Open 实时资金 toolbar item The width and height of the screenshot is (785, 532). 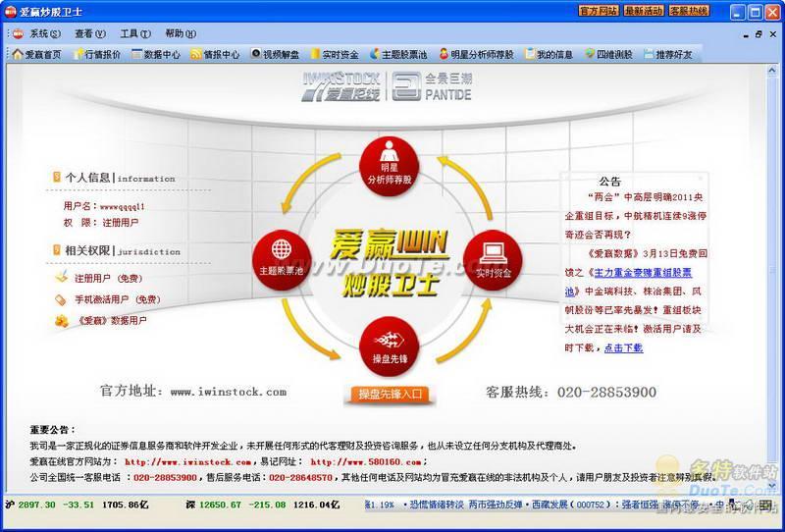pyautogui.click(x=335, y=55)
